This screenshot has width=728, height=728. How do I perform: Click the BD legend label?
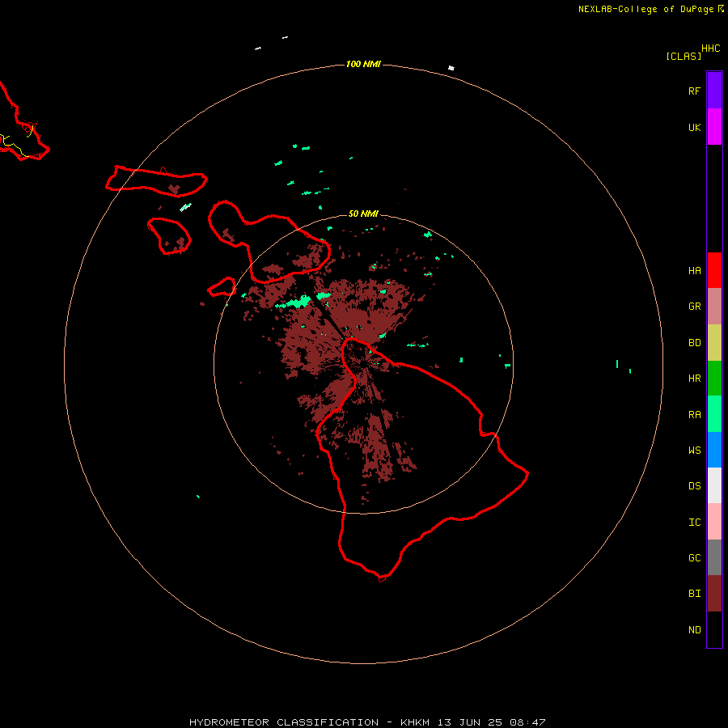[694, 343]
